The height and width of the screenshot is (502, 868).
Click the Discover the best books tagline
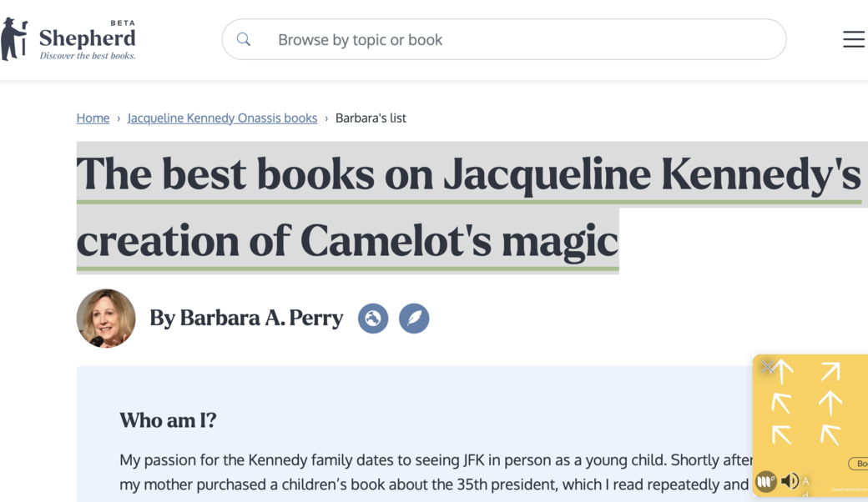(86, 55)
